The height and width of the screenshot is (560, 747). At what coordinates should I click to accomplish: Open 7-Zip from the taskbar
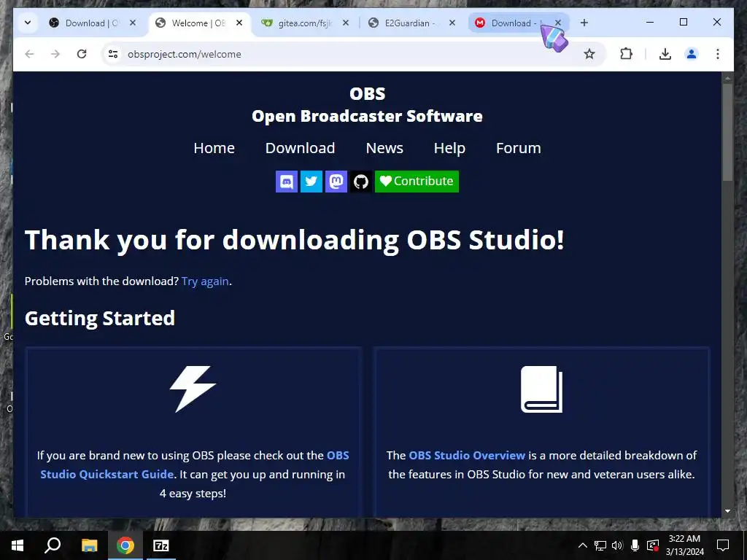pos(160,545)
